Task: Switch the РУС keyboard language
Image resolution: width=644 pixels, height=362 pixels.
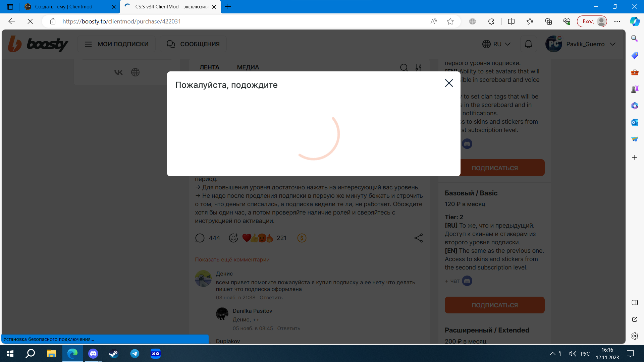Action: [585, 354]
